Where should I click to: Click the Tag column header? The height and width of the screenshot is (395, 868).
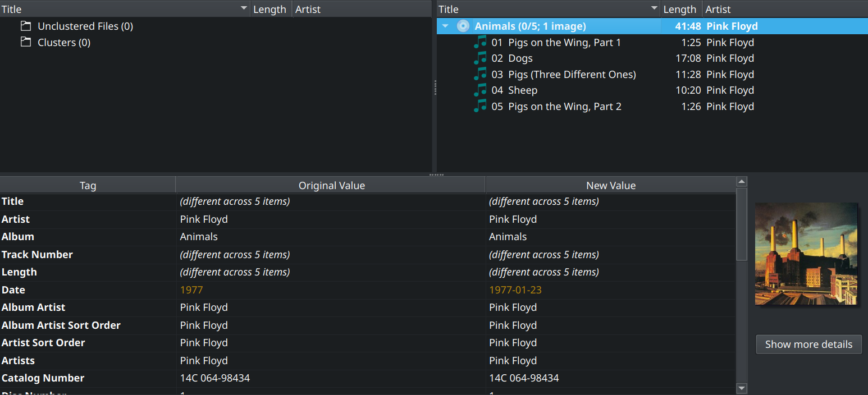tap(88, 185)
